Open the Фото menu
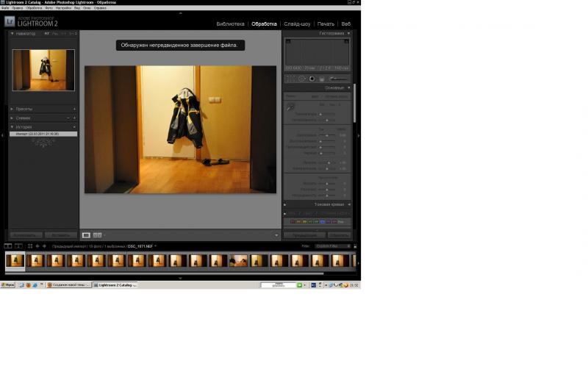 (49, 8)
